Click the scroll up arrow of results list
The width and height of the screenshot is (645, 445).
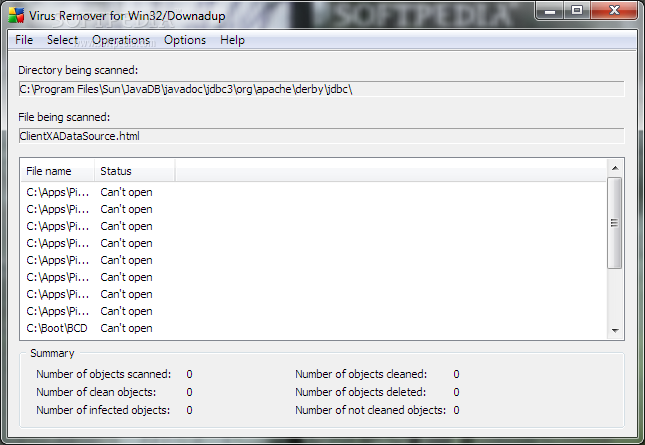pos(615,168)
